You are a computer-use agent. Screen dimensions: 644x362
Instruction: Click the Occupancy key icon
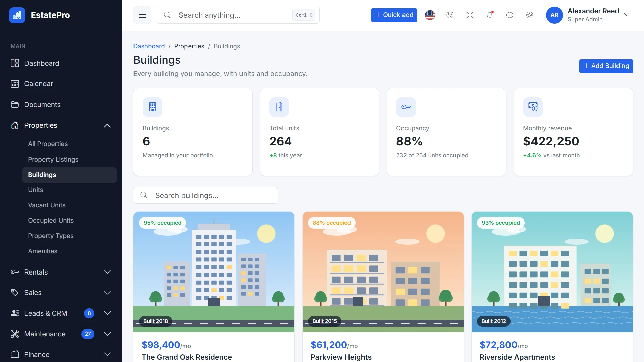(406, 107)
